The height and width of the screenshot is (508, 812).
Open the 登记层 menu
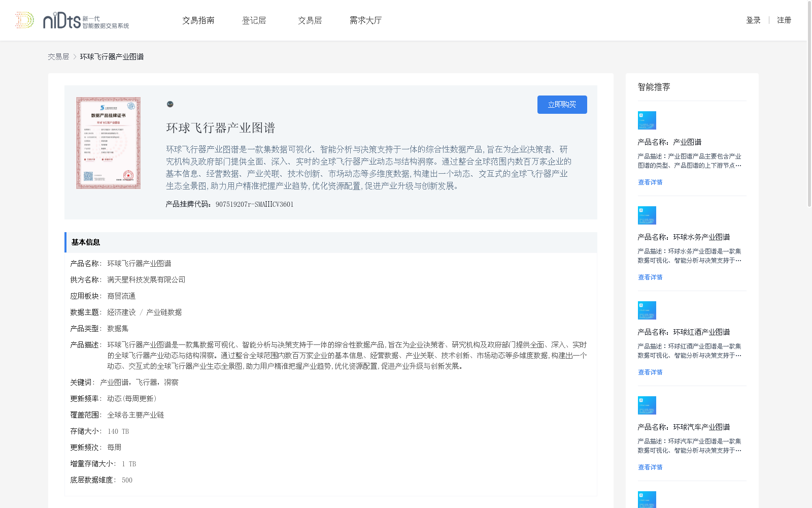254,20
